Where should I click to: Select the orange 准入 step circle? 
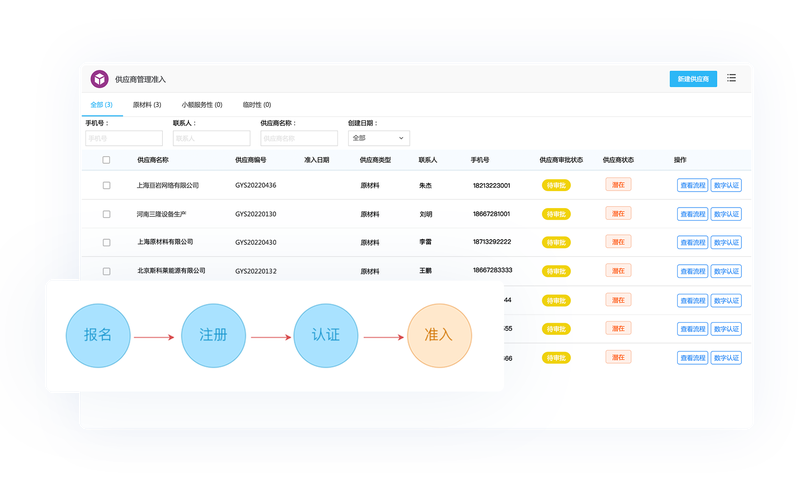439,336
